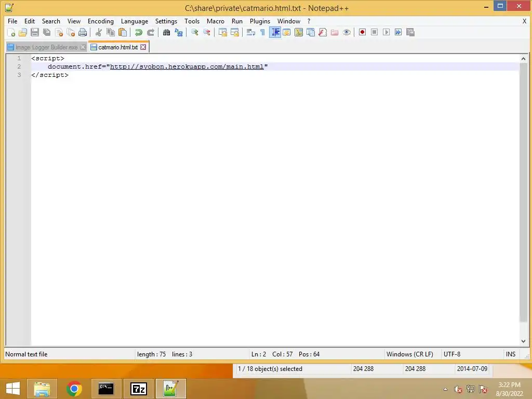Open 7-Zip from the taskbar
Screen dimensions: 532x399
pos(138,389)
